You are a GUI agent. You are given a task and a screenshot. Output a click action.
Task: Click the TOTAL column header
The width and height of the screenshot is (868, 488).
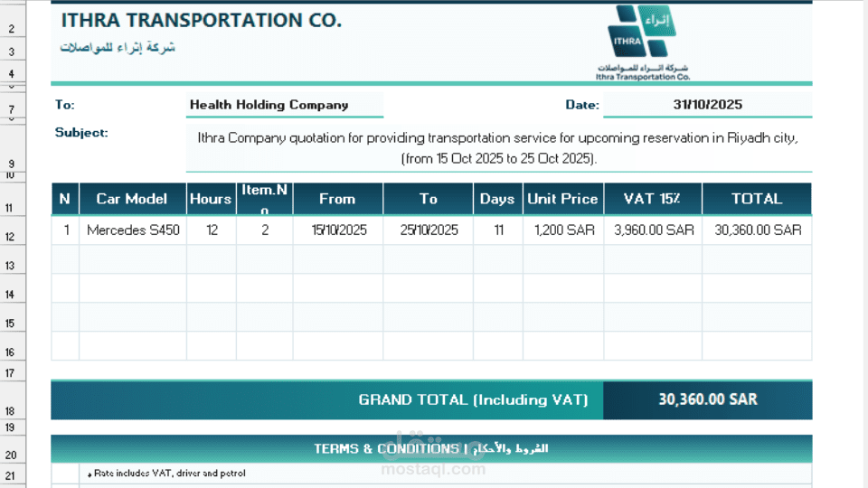click(x=757, y=199)
